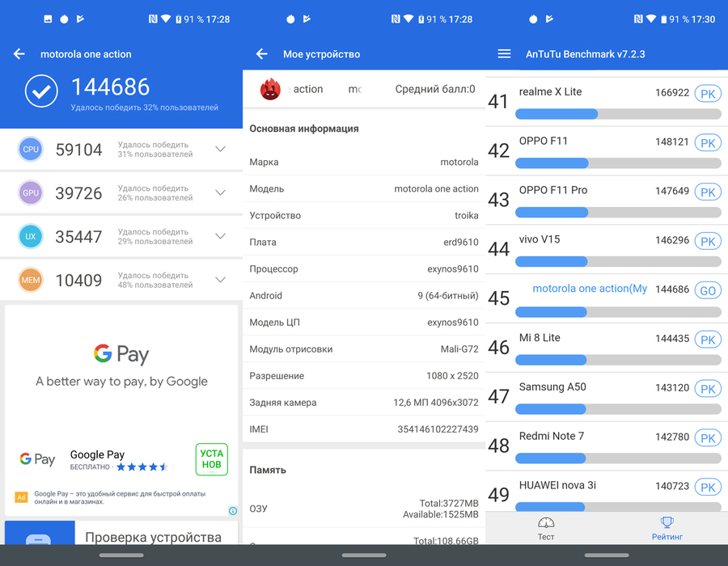Compare with vivo V15 via PK

coord(708,241)
